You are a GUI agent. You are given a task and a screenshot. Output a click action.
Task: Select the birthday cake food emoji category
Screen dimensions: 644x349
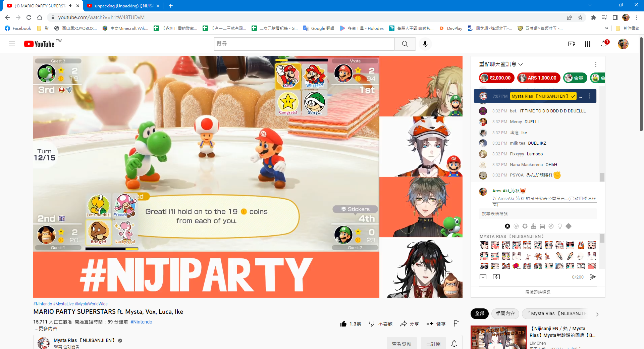point(534,226)
